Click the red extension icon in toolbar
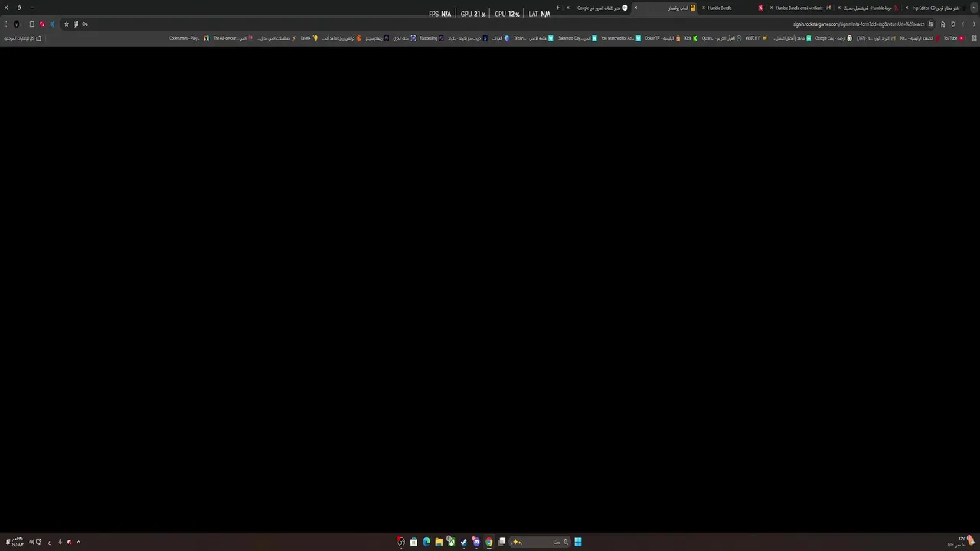This screenshot has height=551, width=980. [42, 24]
